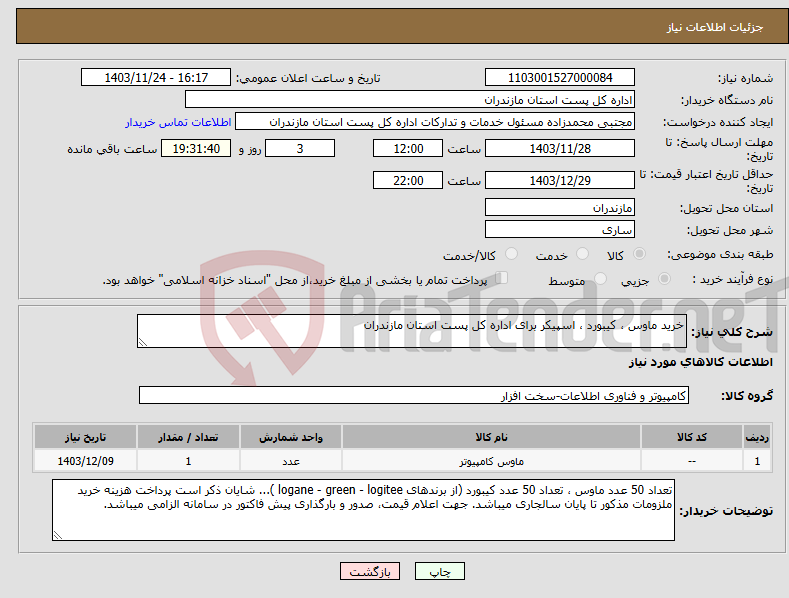Click the تاریخ نیاز column header

86,437
